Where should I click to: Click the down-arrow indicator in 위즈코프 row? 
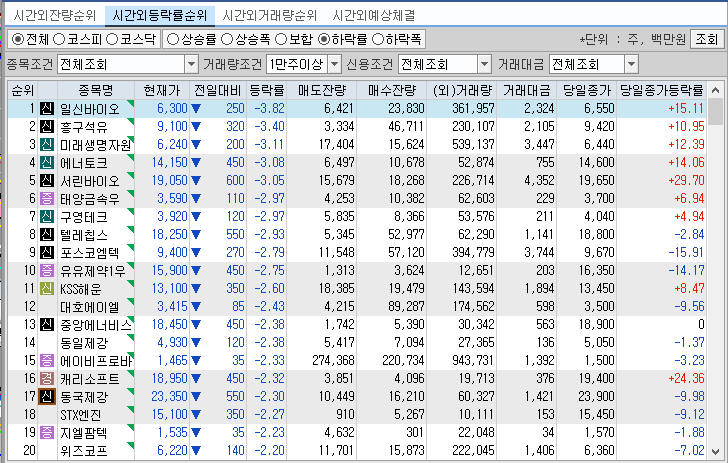pyautogui.click(x=196, y=450)
